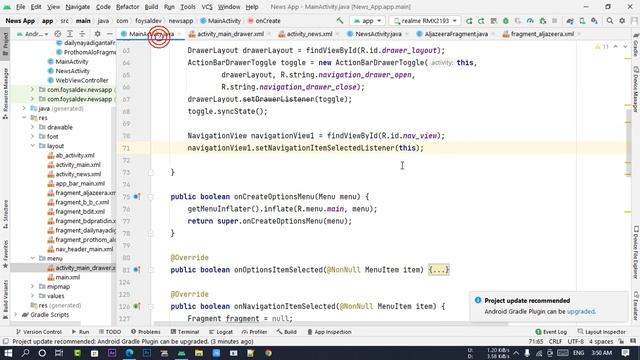Click the Profile app gauge icon
This screenshot has width=640, height=360.
[x=530, y=21]
